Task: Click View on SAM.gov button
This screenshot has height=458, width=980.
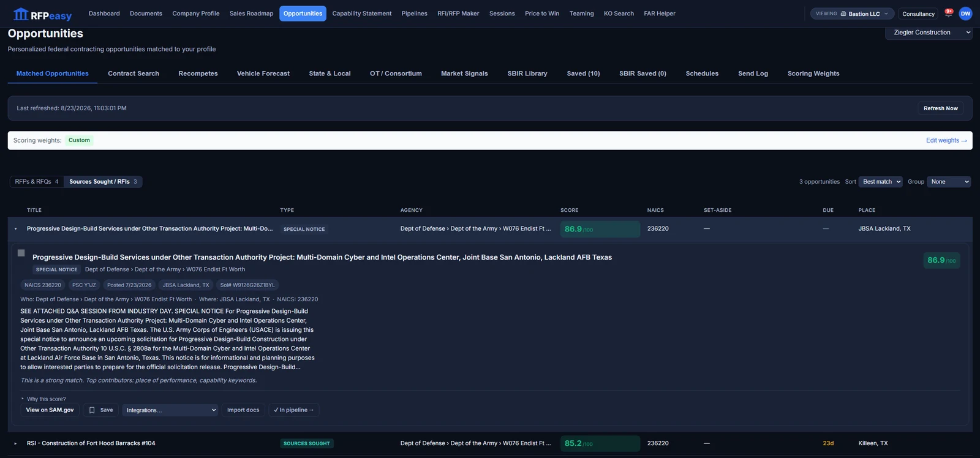Action: (50, 410)
